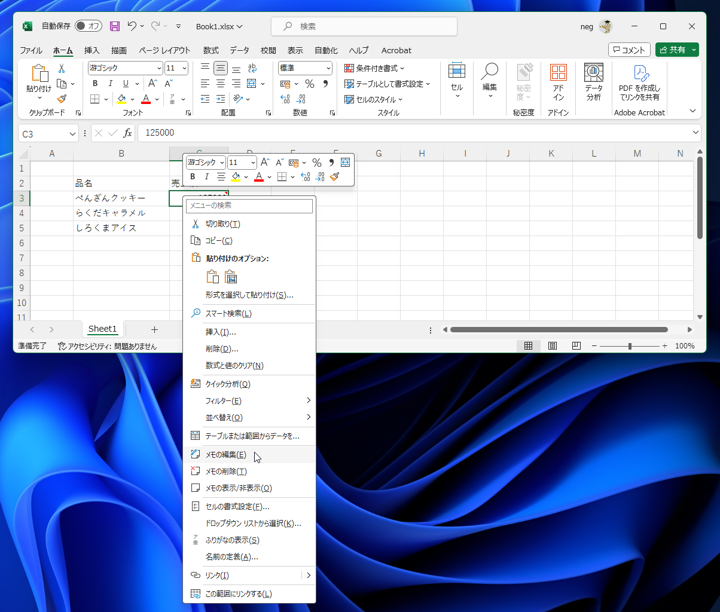The height and width of the screenshot is (612, 720).
Task: Open Data Analysis from ribbon
Action: click(594, 83)
